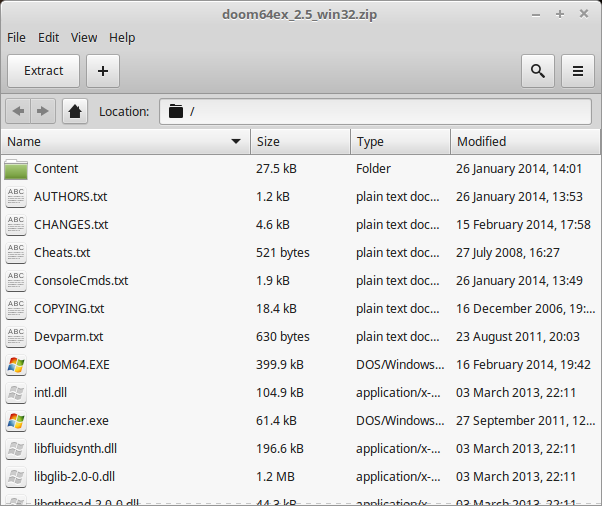Select libfluidsynth.dll file icon
The image size is (602, 506).
(x=16, y=449)
